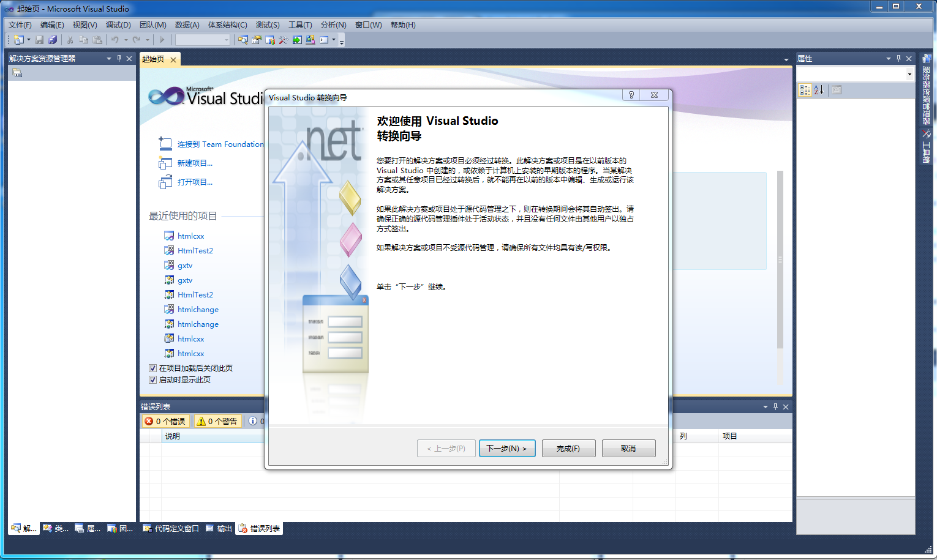The height and width of the screenshot is (560, 937).
Task: Pin the Solution Explorer panel
Action: coord(119,58)
